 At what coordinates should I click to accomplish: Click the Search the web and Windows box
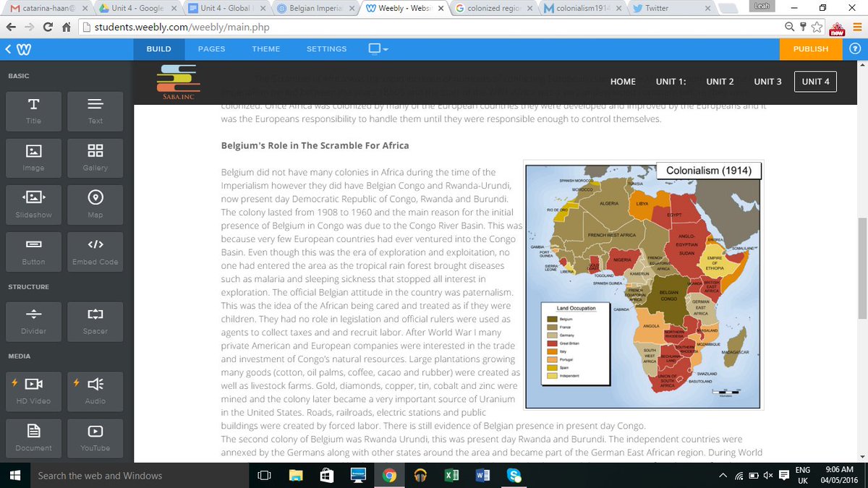[140, 475]
